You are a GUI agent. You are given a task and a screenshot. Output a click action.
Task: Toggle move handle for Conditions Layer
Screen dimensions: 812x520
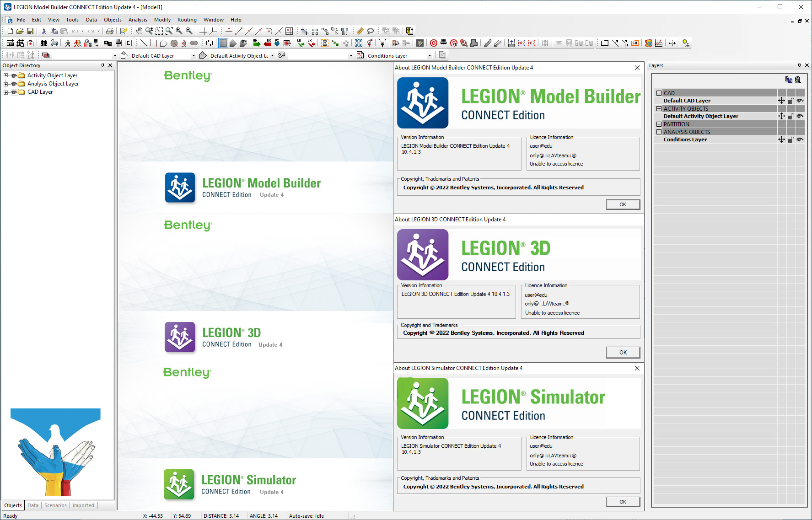[781, 139]
